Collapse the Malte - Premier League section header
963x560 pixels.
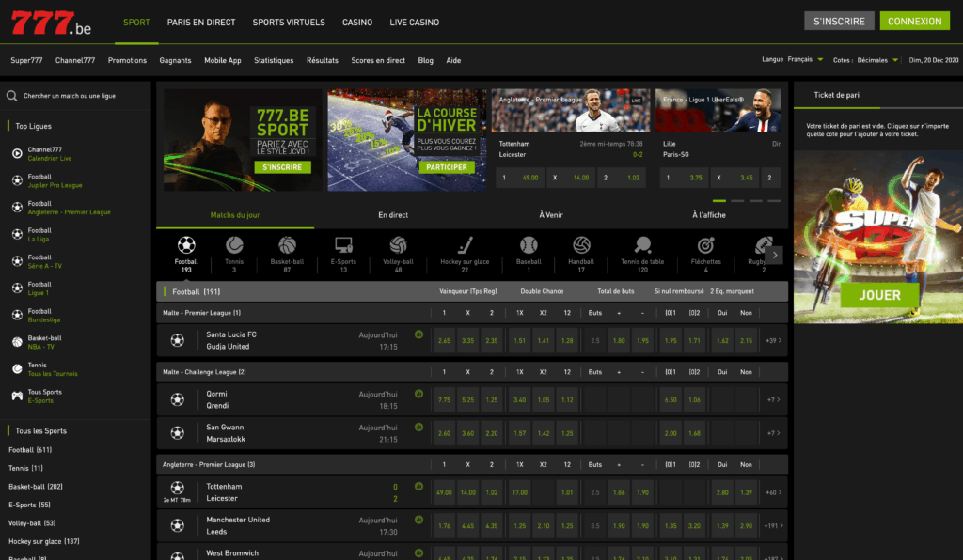click(x=472, y=313)
